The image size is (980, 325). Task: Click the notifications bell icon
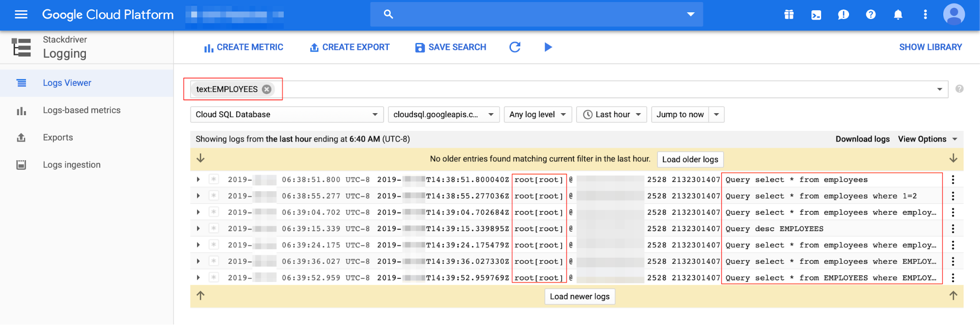pos(898,15)
